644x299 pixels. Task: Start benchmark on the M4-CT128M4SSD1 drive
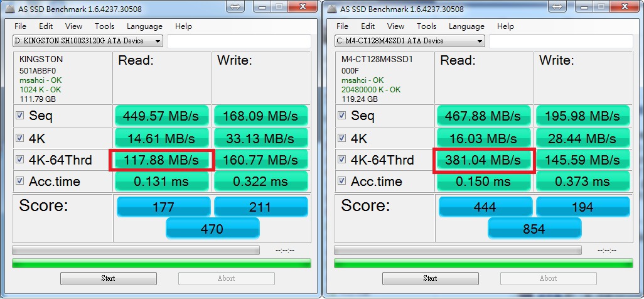tap(431, 278)
